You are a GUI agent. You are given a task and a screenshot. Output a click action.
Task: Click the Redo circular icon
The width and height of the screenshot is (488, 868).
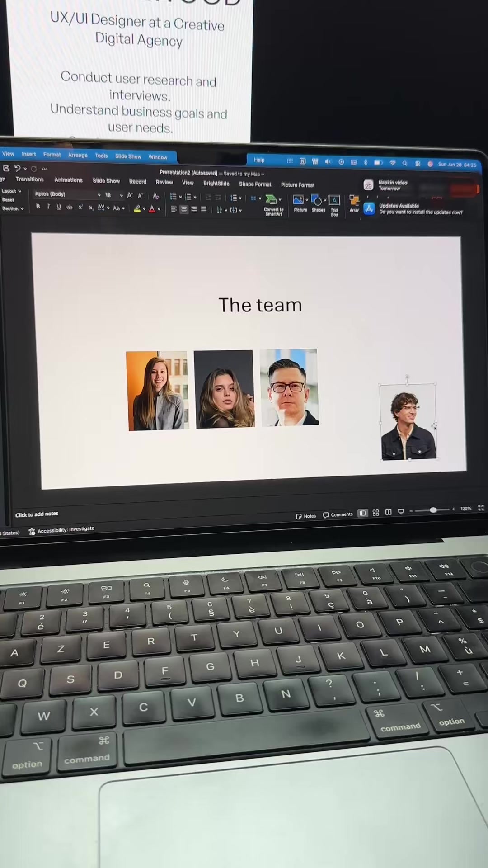click(x=34, y=169)
